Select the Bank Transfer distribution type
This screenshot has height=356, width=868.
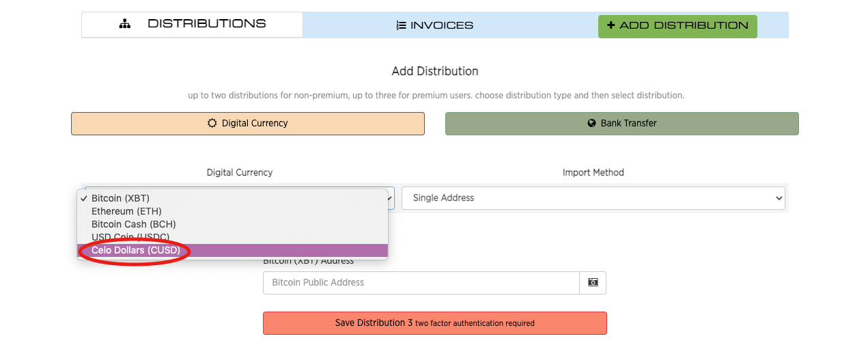[x=621, y=124]
